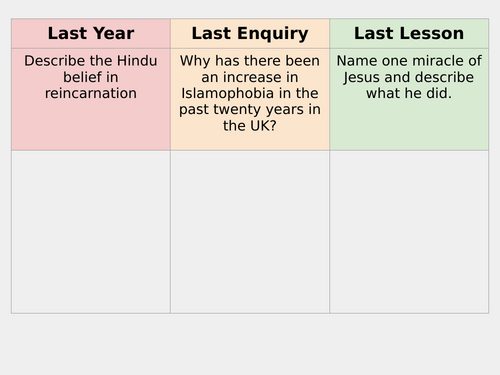The height and width of the screenshot is (375, 500).
Task: Click 'Describe the Hindu' line of text
Action: click(91, 61)
